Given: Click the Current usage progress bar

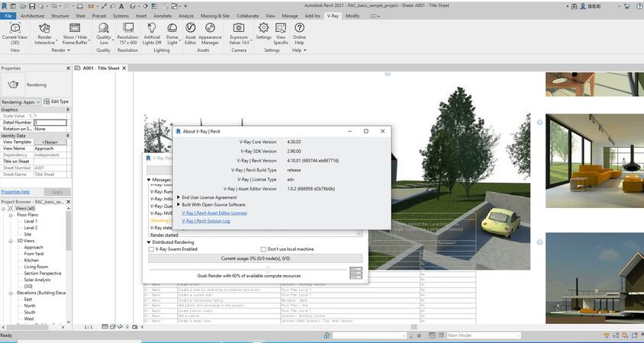Looking at the screenshot, I should point(255,258).
